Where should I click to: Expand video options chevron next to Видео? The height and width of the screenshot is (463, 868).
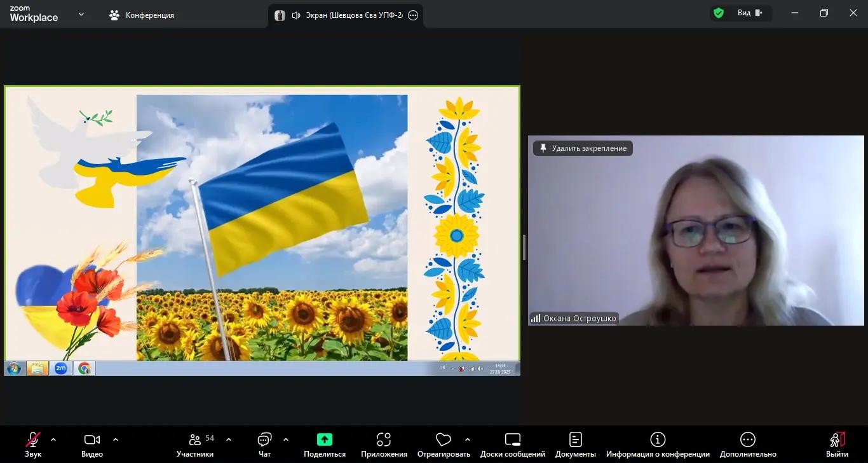(x=116, y=438)
